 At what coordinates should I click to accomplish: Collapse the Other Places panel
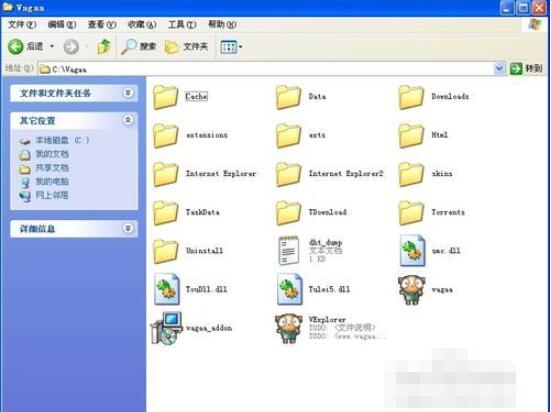pos(128,120)
